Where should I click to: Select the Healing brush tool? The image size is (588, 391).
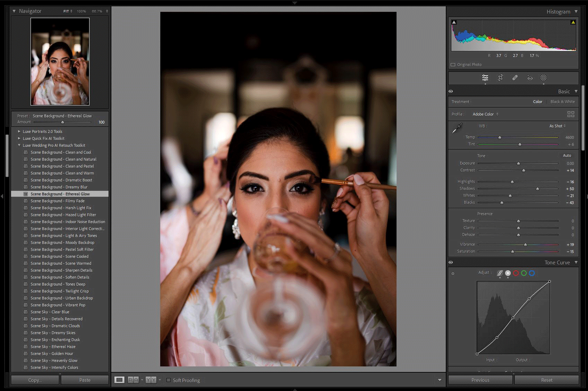coord(515,78)
